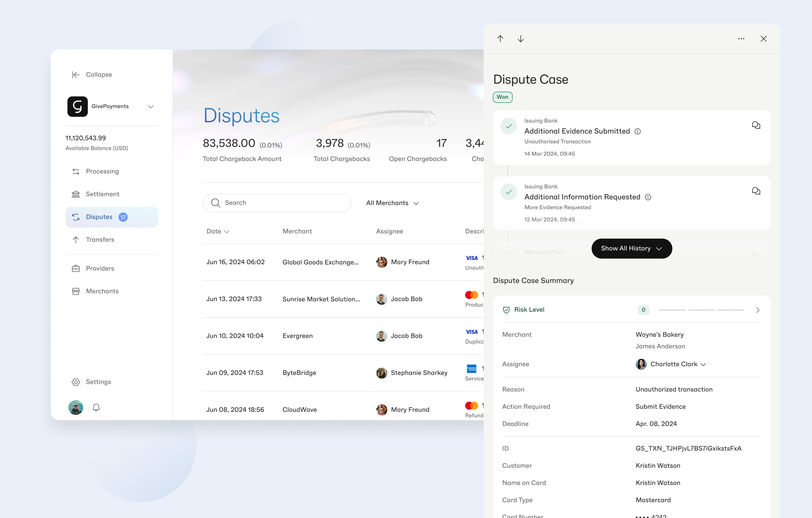Click the Risk Level score badge 0
The width and height of the screenshot is (812, 518).
point(644,310)
